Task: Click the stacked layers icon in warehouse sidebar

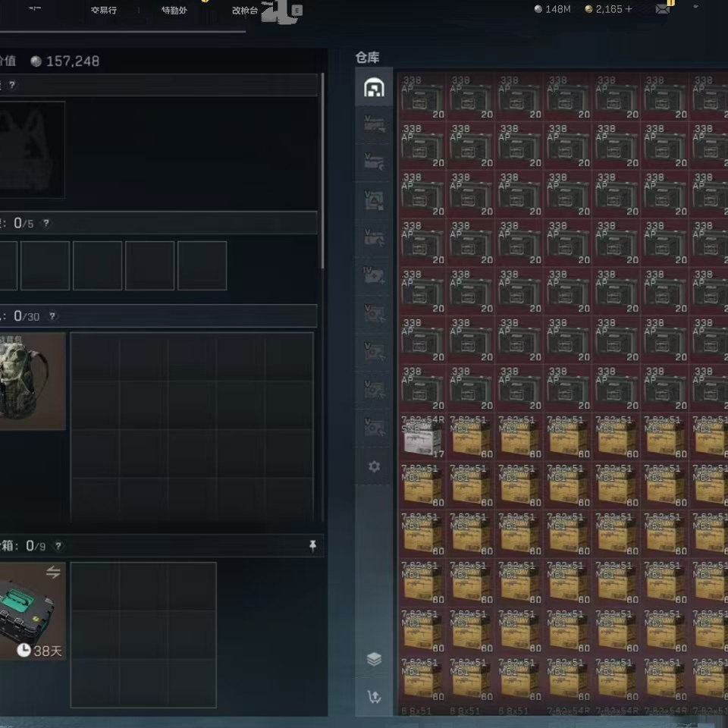Action: pos(374,658)
